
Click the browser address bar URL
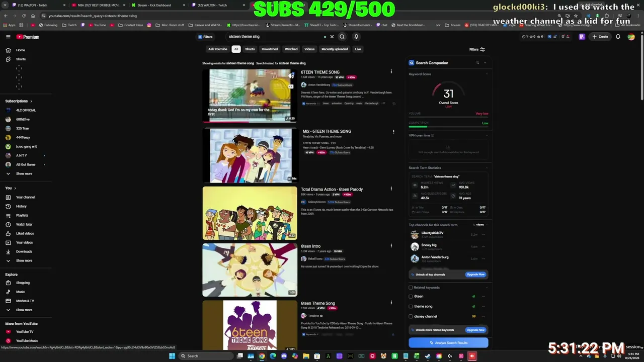pyautogui.click(x=93, y=16)
